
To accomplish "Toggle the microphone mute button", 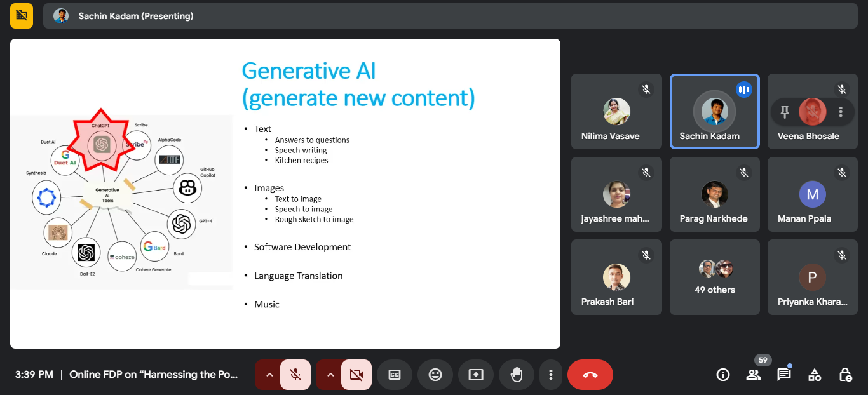I will tap(295, 375).
